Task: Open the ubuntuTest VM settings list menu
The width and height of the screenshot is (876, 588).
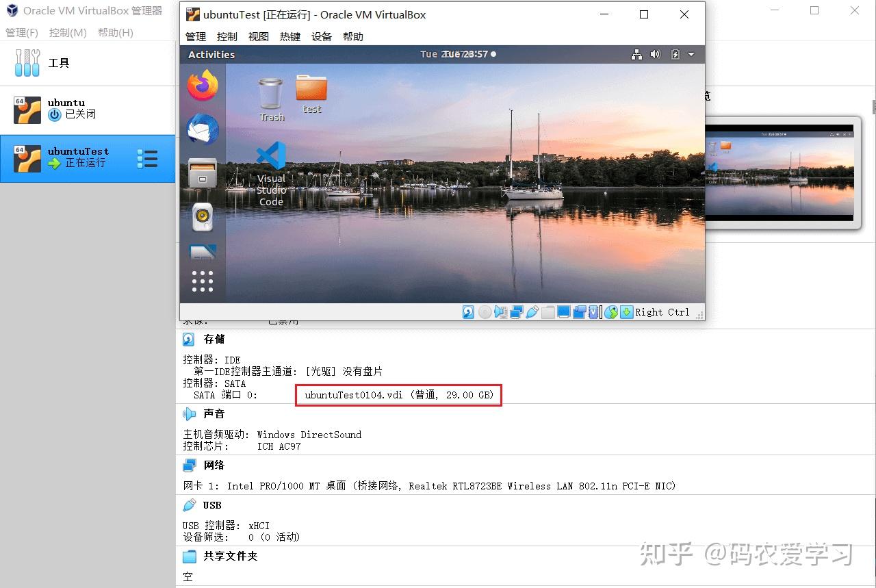Action: tap(148, 158)
